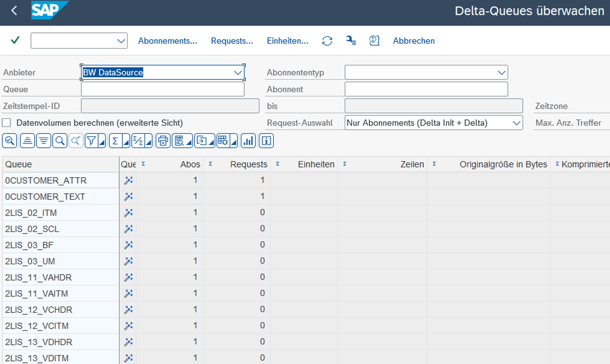Click queue icon in 2LIS_02_ITM row
Image resolution: width=610 pixels, height=364 pixels.
(129, 213)
